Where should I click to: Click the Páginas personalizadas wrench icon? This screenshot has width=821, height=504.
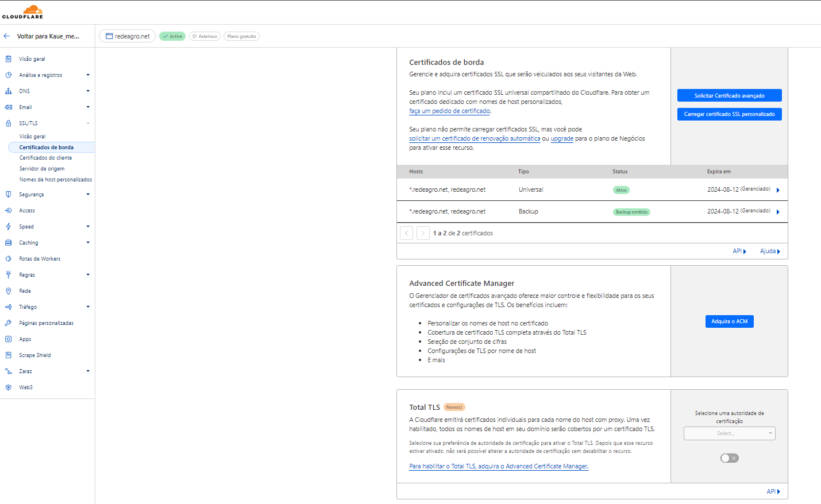pos(8,323)
